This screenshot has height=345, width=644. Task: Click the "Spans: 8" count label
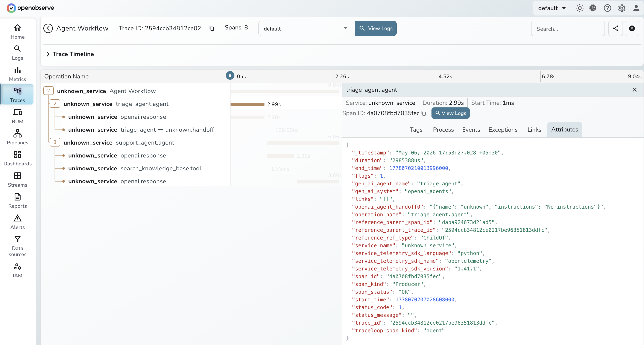pos(236,27)
